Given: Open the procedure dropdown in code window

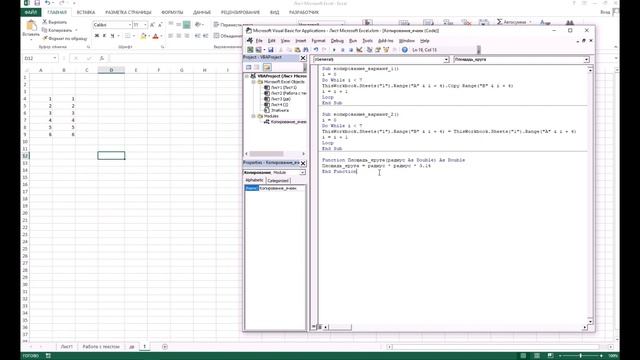Looking at the screenshot, I should (586, 60).
